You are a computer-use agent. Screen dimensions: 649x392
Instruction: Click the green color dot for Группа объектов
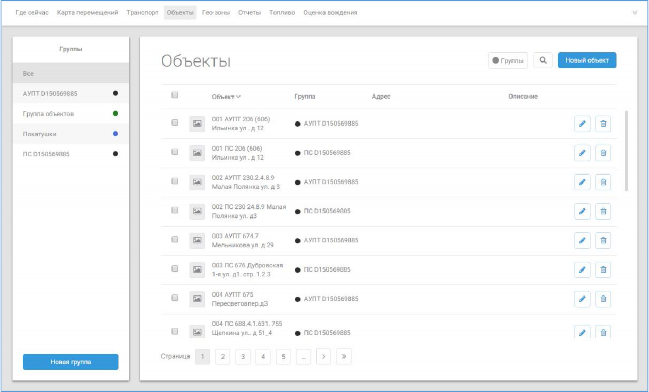pyautogui.click(x=115, y=113)
